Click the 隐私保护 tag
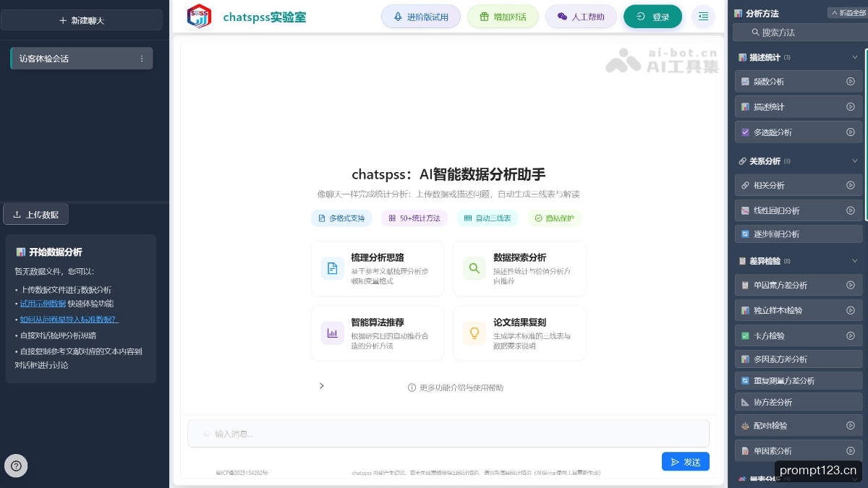The image size is (868, 488). coord(555,218)
